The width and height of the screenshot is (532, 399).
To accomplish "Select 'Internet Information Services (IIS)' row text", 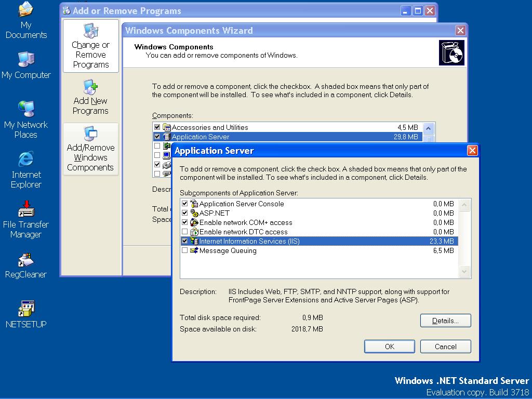I will (x=249, y=241).
